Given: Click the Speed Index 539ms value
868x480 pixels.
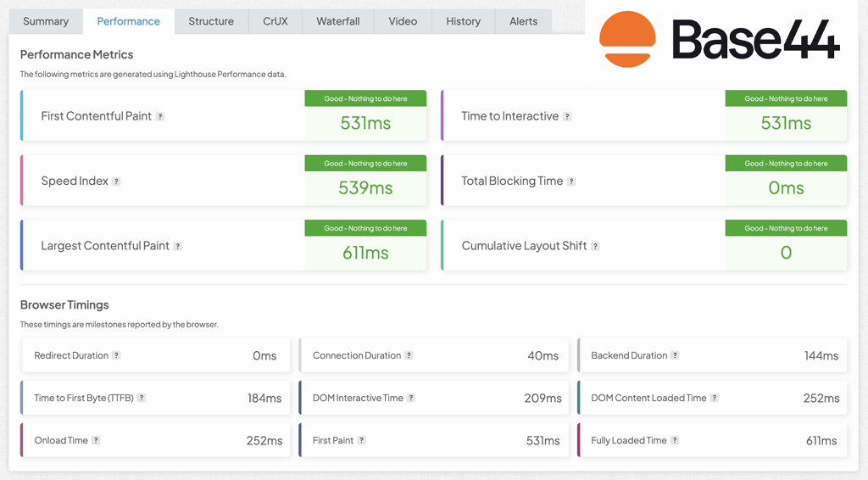Looking at the screenshot, I should (x=365, y=187).
